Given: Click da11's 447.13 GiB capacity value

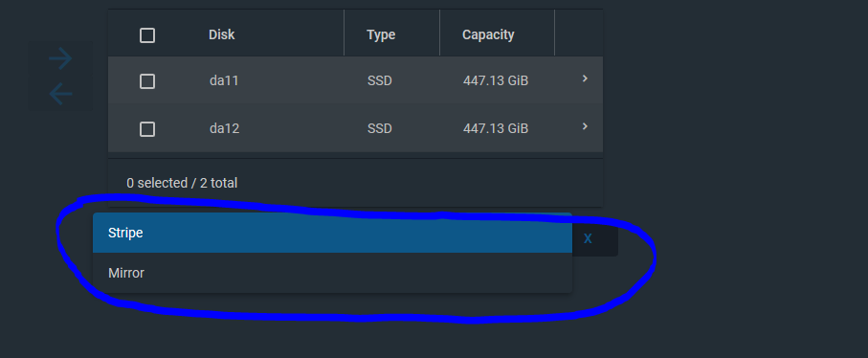Looking at the screenshot, I should pyautogui.click(x=496, y=80).
